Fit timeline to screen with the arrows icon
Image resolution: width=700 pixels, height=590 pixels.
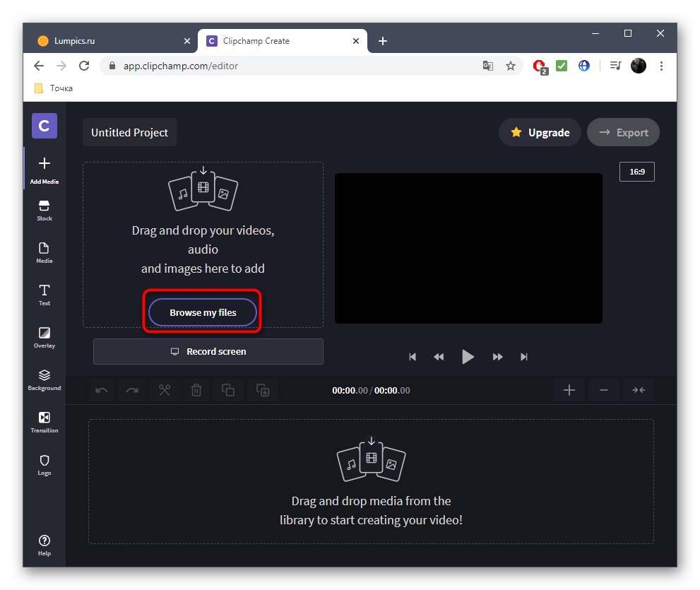638,390
